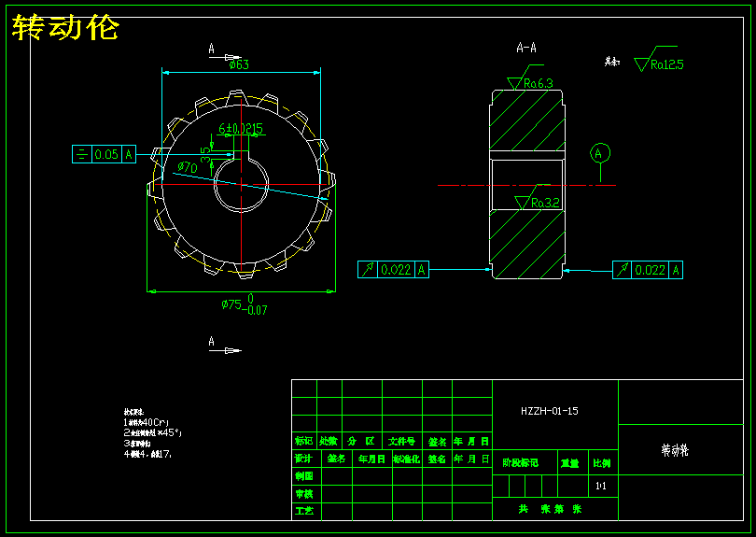Select the 重量 header cell
Image resolution: width=756 pixels, height=537 pixels.
click(573, 462)
